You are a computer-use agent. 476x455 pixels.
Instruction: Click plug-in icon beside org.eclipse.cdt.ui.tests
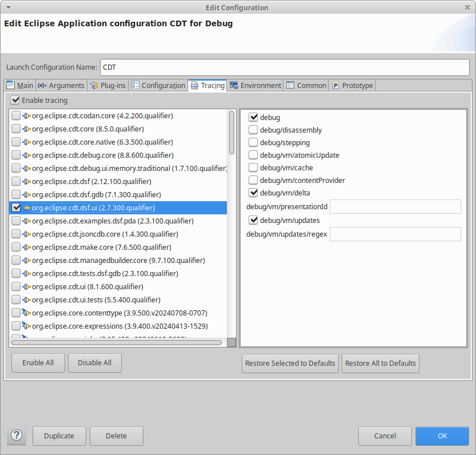26,300
